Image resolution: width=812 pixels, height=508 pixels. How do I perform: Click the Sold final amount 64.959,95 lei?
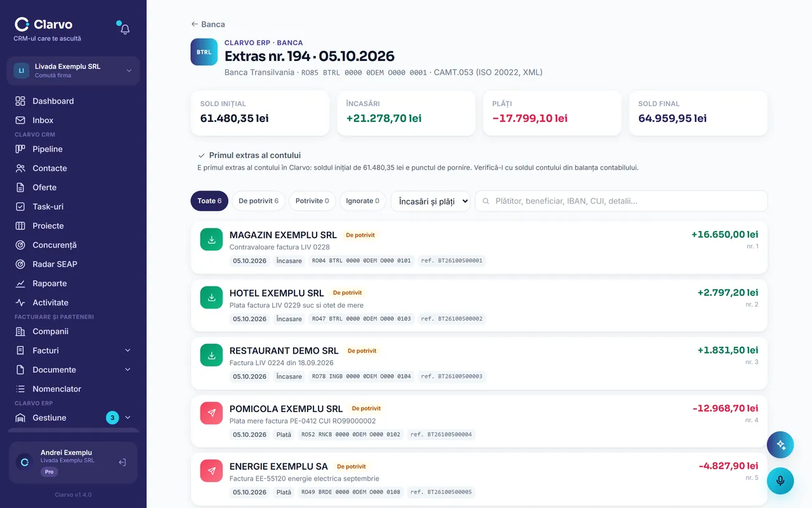(672, 118)
